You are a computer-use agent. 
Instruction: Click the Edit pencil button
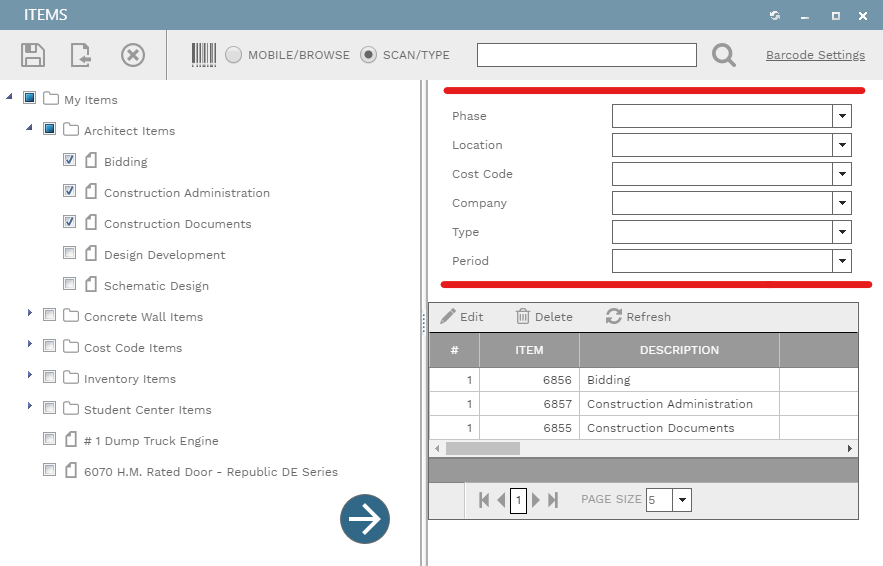click(x=462, y=317)
